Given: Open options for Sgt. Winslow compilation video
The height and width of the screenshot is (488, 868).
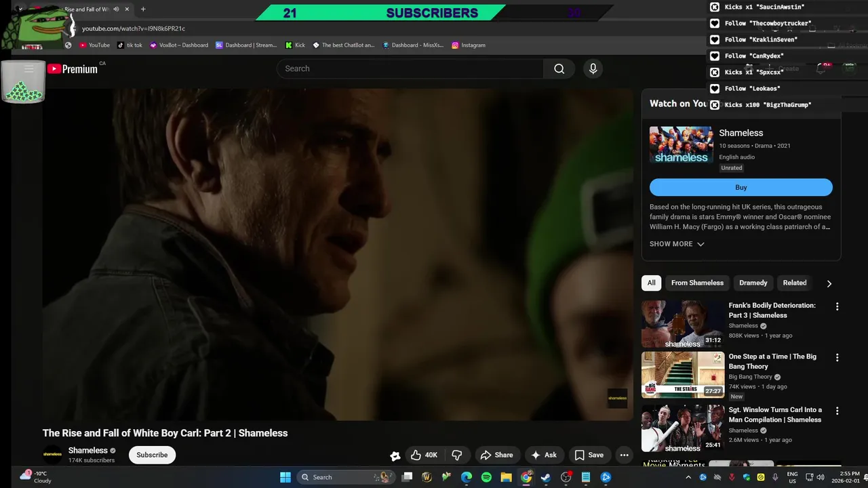Looking at the screenshot, I should (837, 411).
